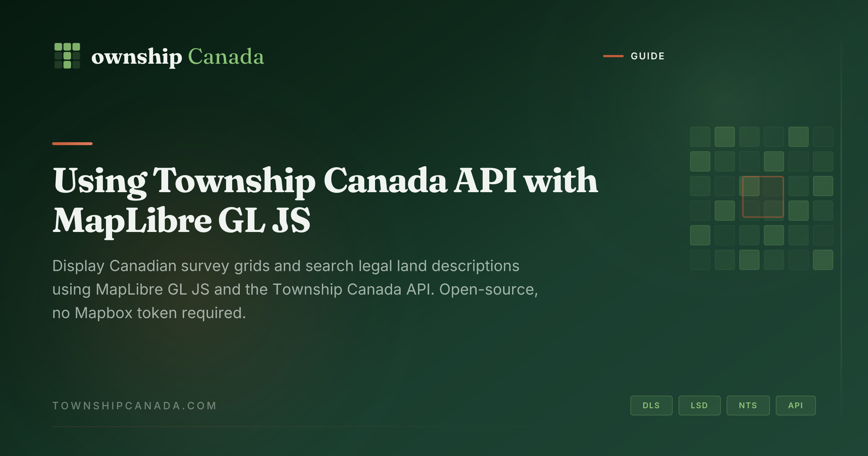The image size is (868, 456).
Task: Click the DLS tag
Action: coord(651,405)
